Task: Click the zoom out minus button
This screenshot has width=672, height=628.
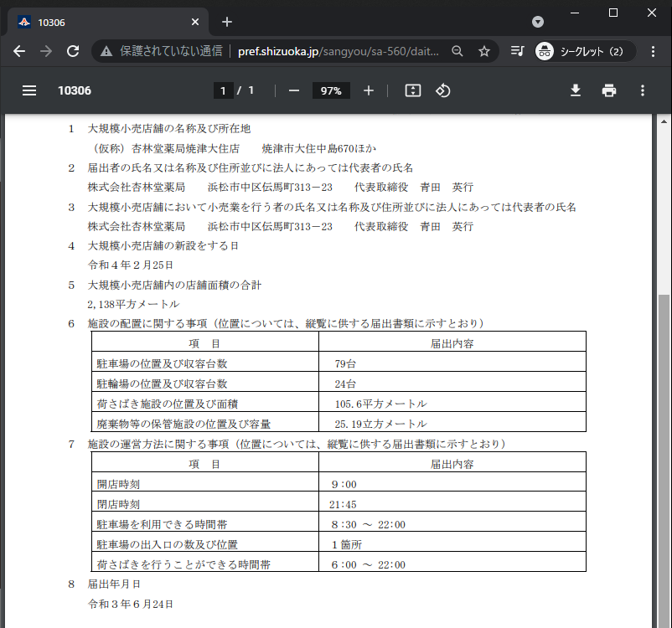Action: 294,90
